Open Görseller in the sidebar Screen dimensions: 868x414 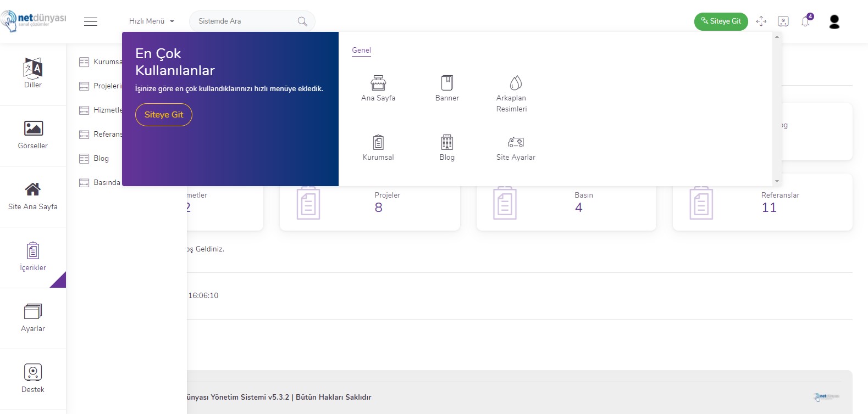(33, 135)
